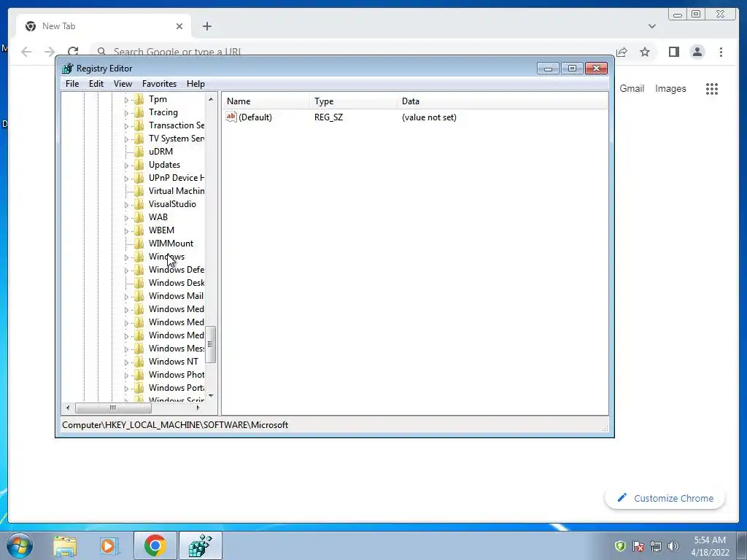Click the Chrome address bar
The height and width of the screenshot is (560, 747).
(352, 52)
